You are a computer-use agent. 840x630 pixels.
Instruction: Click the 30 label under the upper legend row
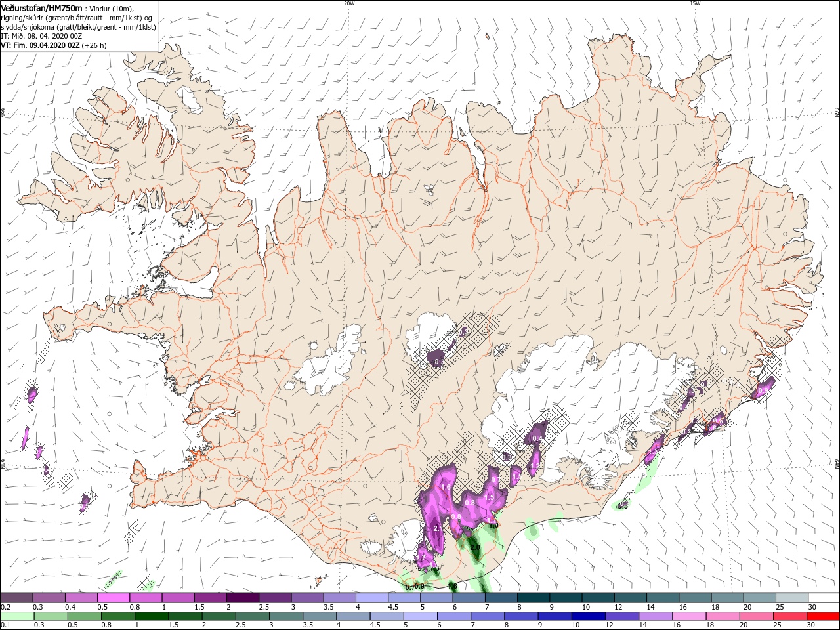point(812,607)
